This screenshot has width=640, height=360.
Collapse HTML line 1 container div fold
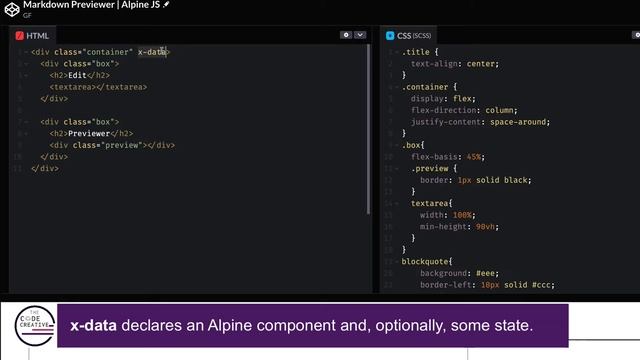pos(26,52)
